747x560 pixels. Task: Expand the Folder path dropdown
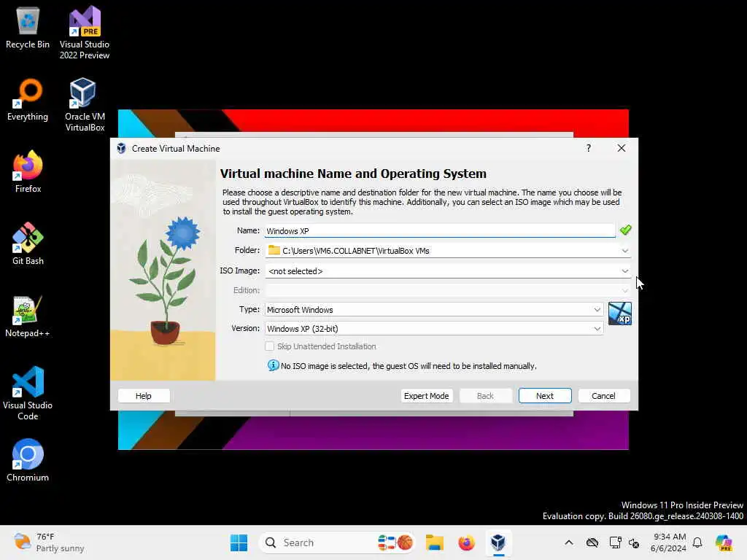625,251
